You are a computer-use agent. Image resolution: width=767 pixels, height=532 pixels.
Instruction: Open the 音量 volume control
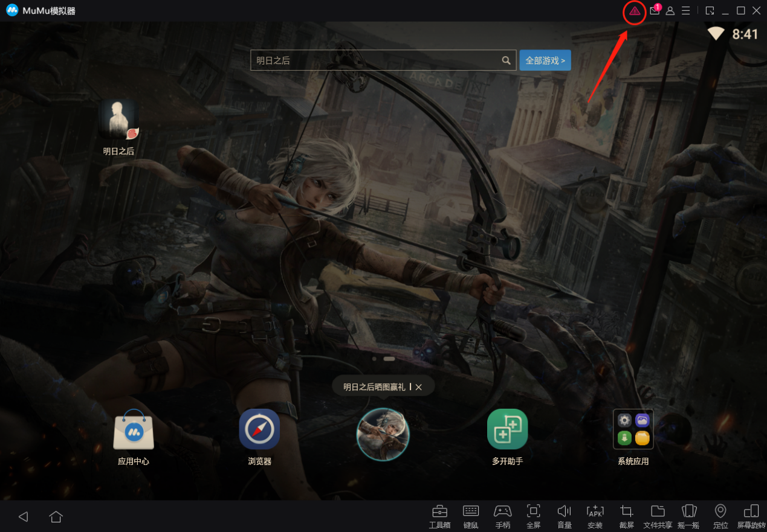(565, 516)
